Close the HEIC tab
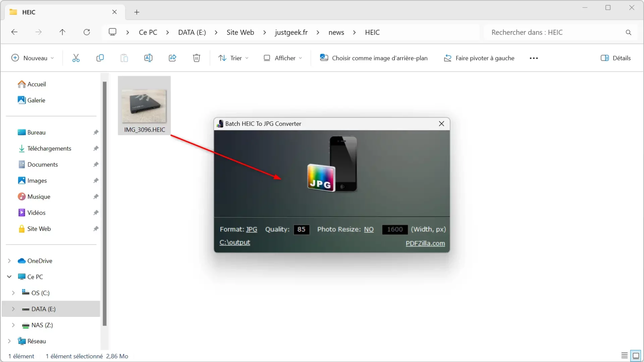This screenshot has width=644, height=362. [x=114, y=12]
